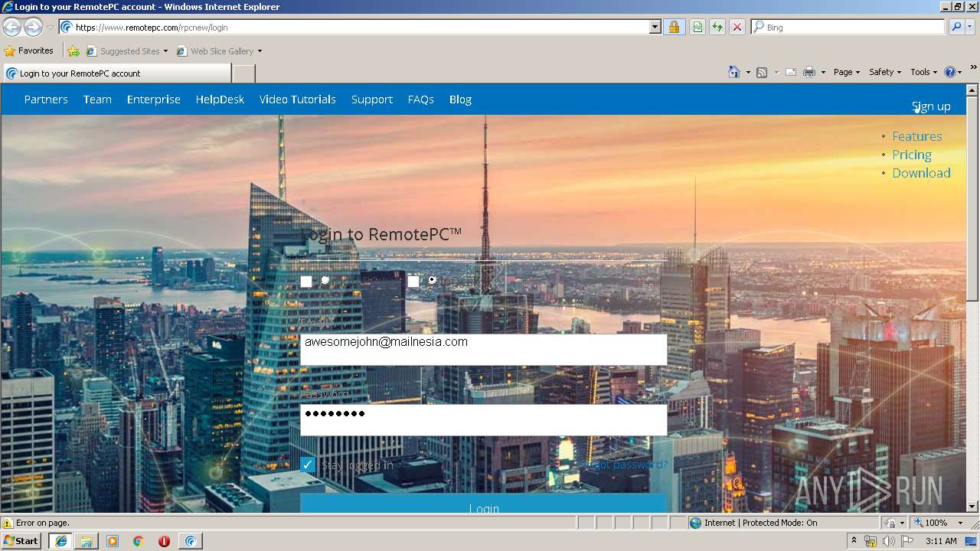Image resolution: width=980 pixels, height=551 pixels.
Task: Click the Internet Explorer taskbar icon
Action: tap(61, 541)
